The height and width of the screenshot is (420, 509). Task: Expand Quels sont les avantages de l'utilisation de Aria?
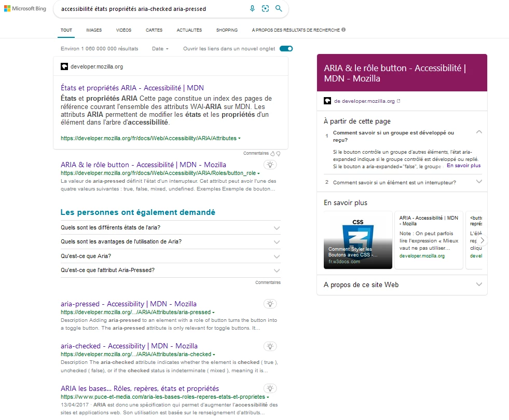[170, 242]
